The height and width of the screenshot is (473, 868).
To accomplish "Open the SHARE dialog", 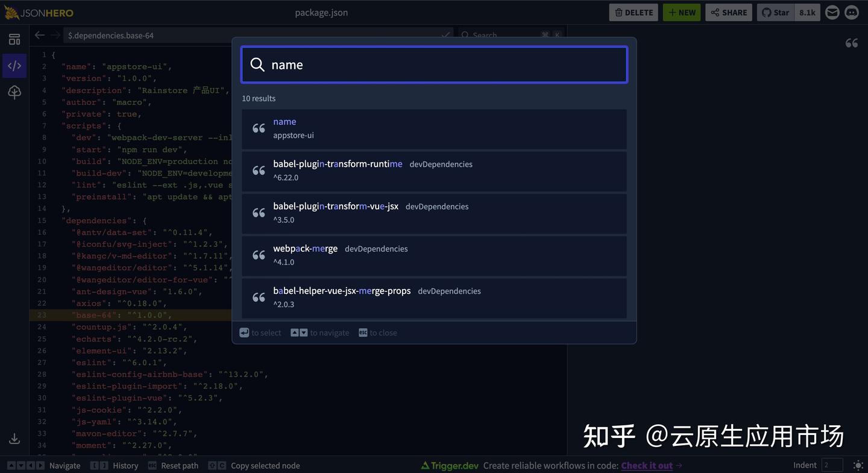I will [728, 11].
